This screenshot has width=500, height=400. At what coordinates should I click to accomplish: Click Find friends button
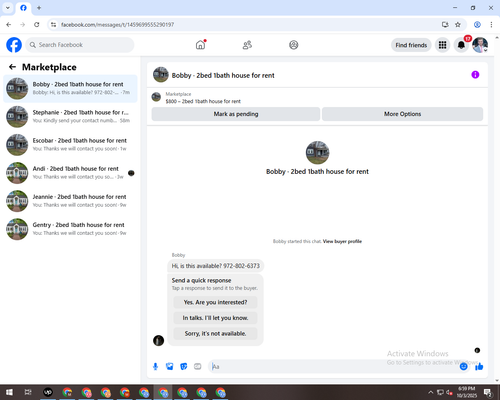click(x=411, y=45)
